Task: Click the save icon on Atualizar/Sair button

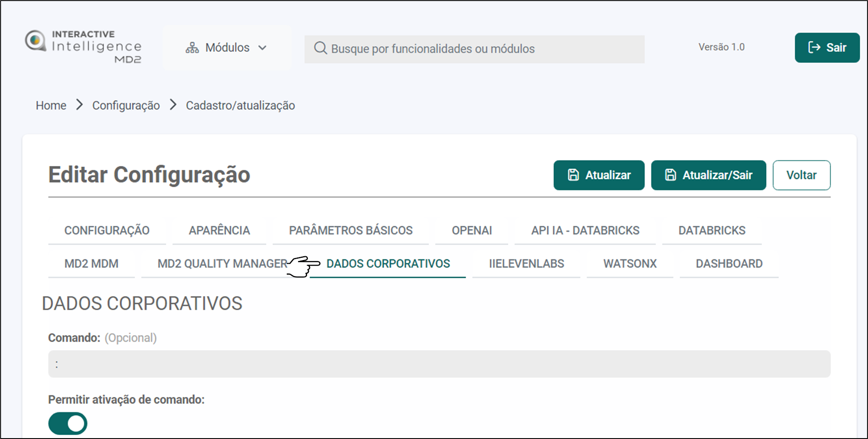Action: [x=670, y=175]
